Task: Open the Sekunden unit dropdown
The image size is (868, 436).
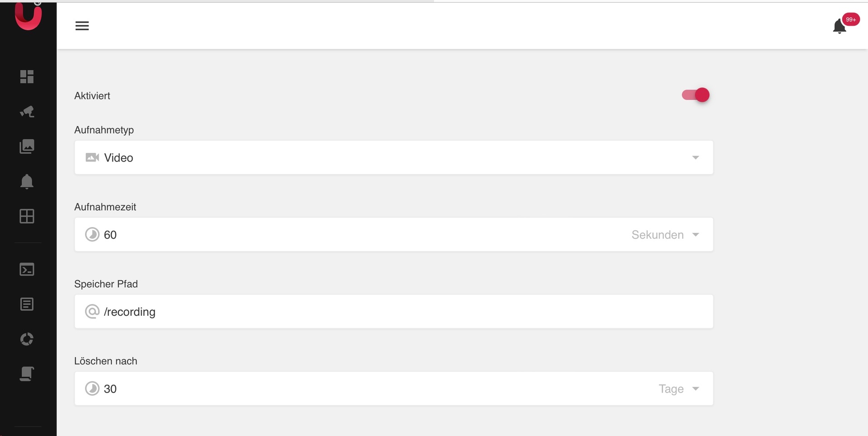Action: point(665,235)
